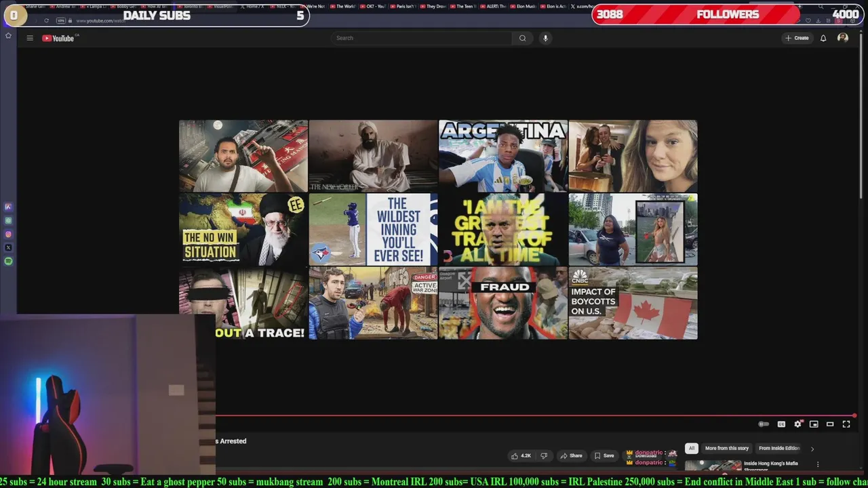Open options for Hong Kong's Mafia video
The width and height of the screenshot is (868, 488).
click(x=818, y=464)
